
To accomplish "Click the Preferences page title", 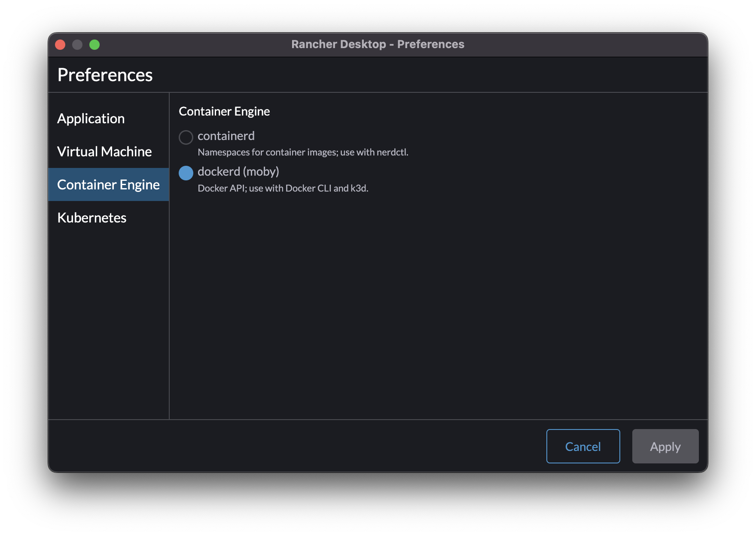I will pyautogui.click(x=105, y=74).
